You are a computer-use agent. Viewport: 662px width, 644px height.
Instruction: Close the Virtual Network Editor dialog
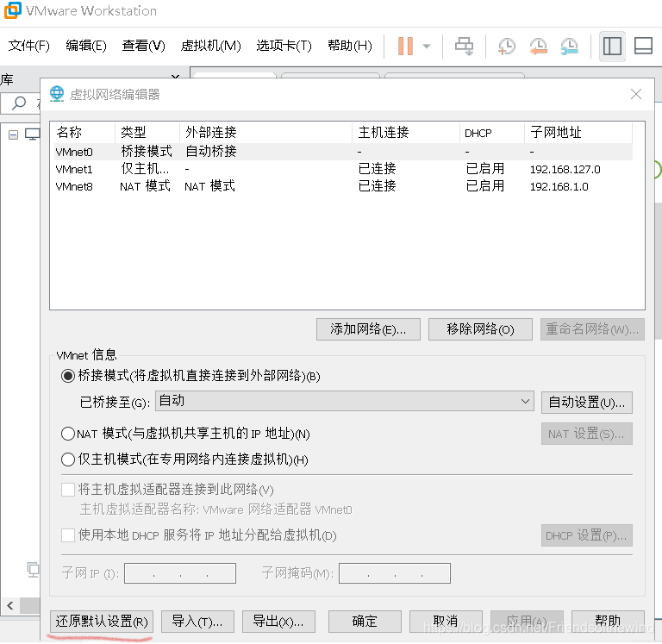coord(636,94)
